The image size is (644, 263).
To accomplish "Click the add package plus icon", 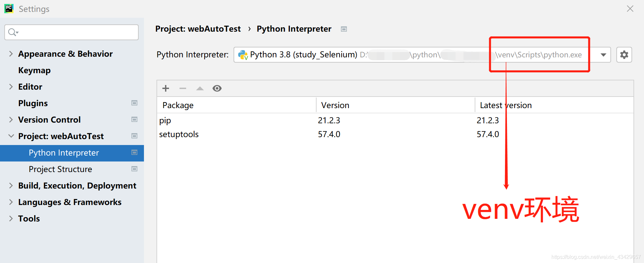I will pos(166,88).
